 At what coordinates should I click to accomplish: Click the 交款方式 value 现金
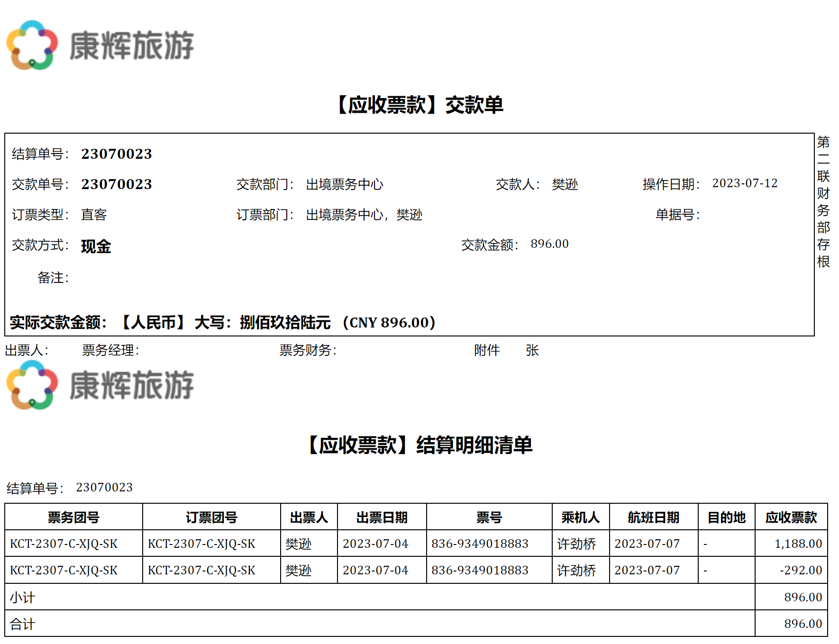96,246
